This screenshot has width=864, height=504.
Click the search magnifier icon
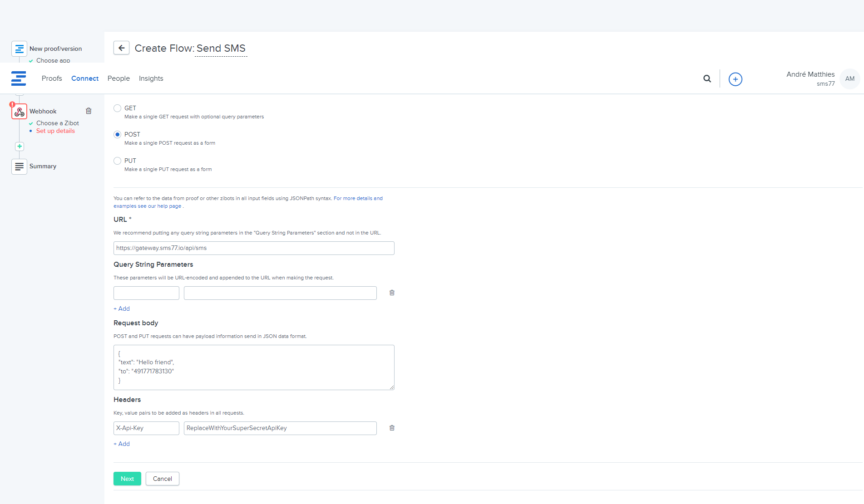pos(707,79)
